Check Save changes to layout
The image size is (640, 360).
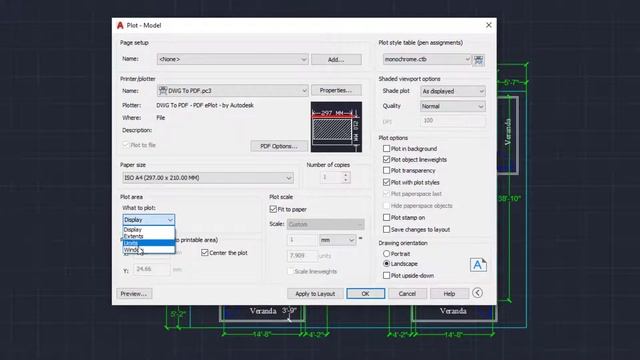coord(386,229)
